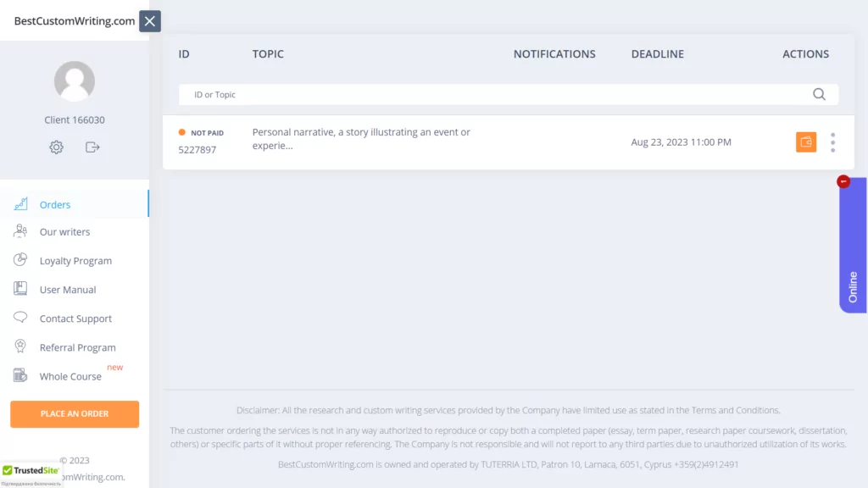The width and height of the screenshot is (868, 488).
Task: Click the Loyalty Program pie icon
Action: click(20, 260)
